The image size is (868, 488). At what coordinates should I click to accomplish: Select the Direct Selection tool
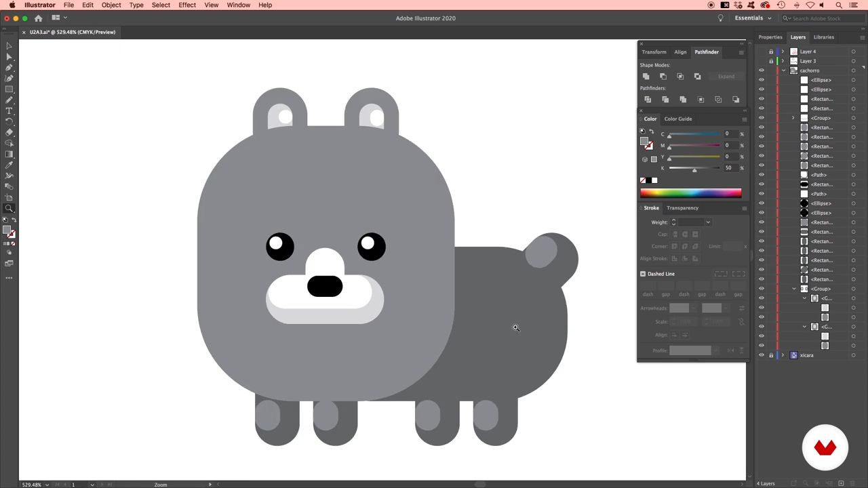tap(9, 57)
